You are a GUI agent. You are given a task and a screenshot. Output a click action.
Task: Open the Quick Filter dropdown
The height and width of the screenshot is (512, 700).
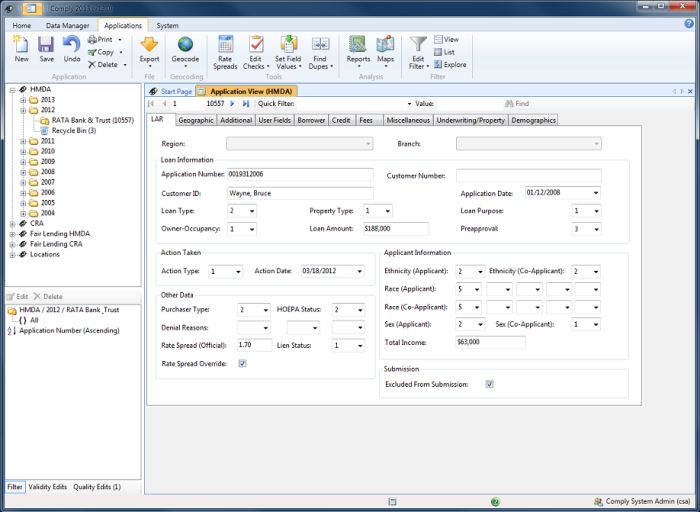point(409,104)
